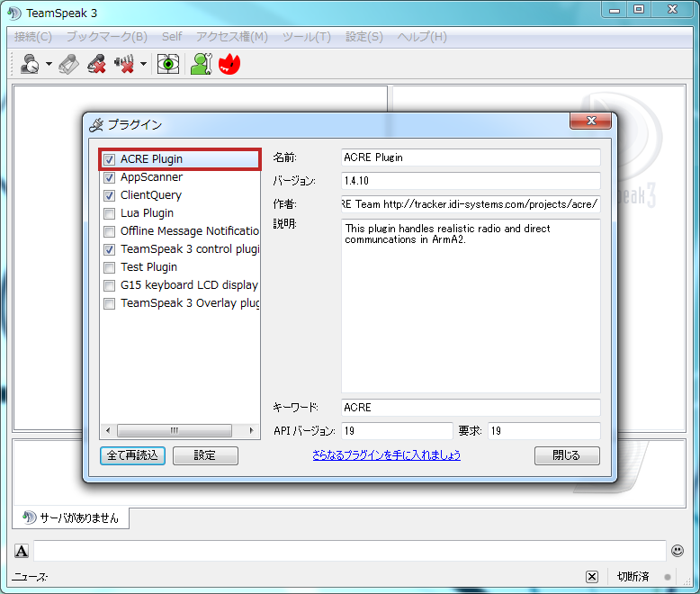Uncheck the AppScanner checkbox
Viewport: 700px width, 594px height.
pyautogui.click(x=110, y=178)
